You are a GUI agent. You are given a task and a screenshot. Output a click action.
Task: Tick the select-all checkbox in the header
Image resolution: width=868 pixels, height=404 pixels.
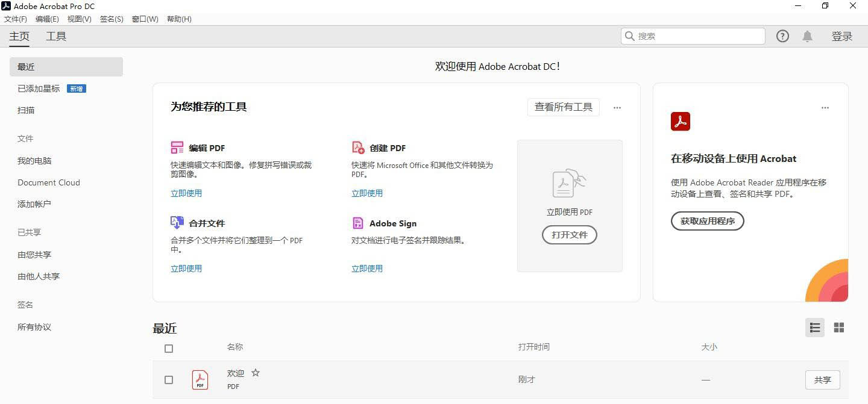coord(169,349)
